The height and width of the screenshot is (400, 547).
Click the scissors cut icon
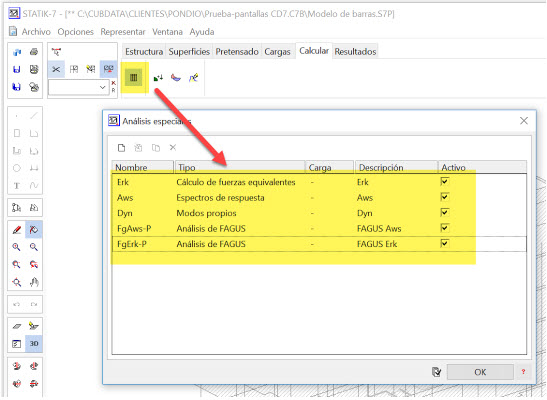56,69
